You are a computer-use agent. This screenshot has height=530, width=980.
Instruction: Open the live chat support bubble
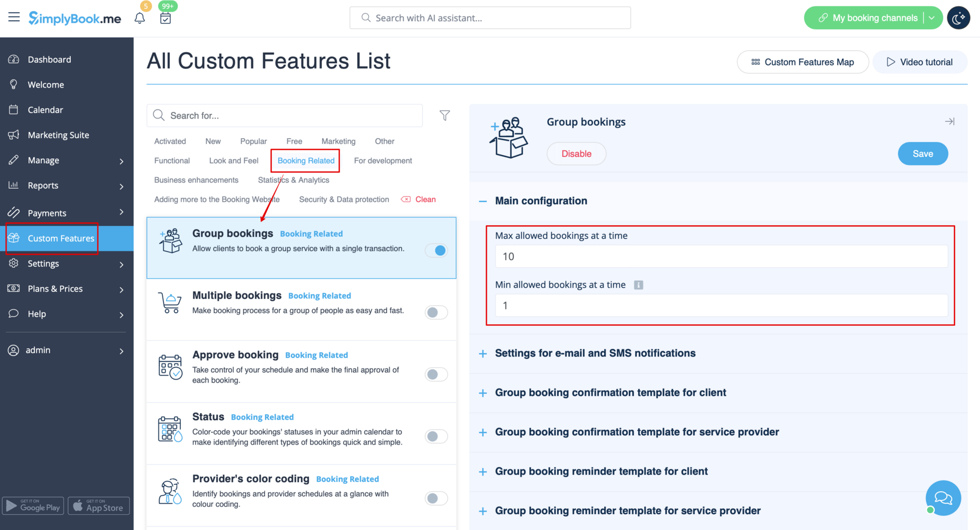[x=943, y=497]
